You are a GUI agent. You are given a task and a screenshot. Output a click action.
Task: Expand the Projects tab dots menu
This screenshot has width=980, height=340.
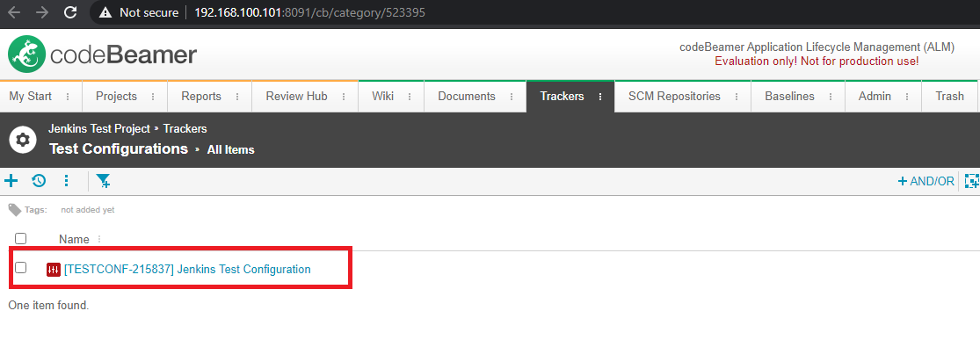(153, 97)
